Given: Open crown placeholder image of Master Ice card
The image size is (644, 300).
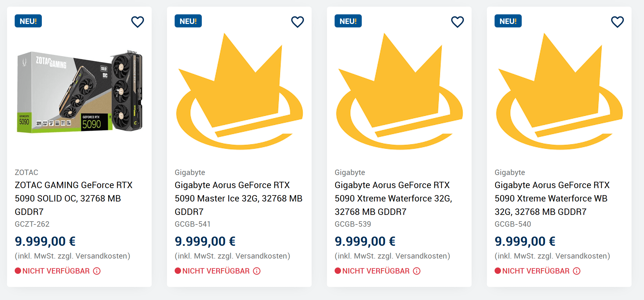Looking at the screenshot, I should pos(239,91).
